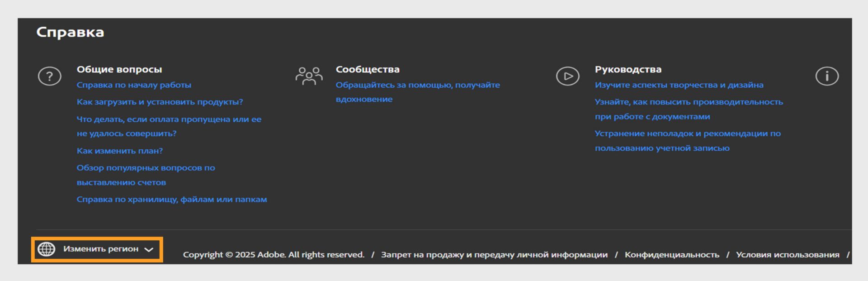Click Устранение неполадок и рекомендации link
868x281 pixels.
tap(687, 133)
